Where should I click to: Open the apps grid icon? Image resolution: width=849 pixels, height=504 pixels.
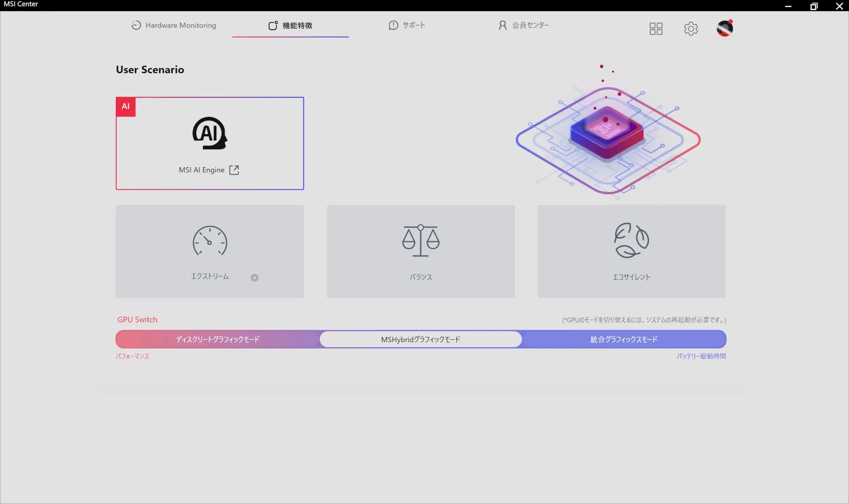click(x=656, y=29)
